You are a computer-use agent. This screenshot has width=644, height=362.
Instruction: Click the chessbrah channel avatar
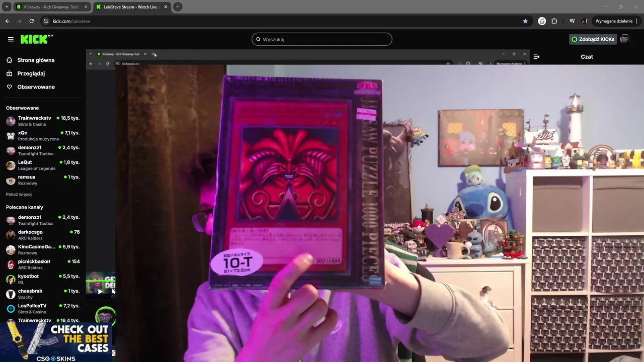click(11, 294)
